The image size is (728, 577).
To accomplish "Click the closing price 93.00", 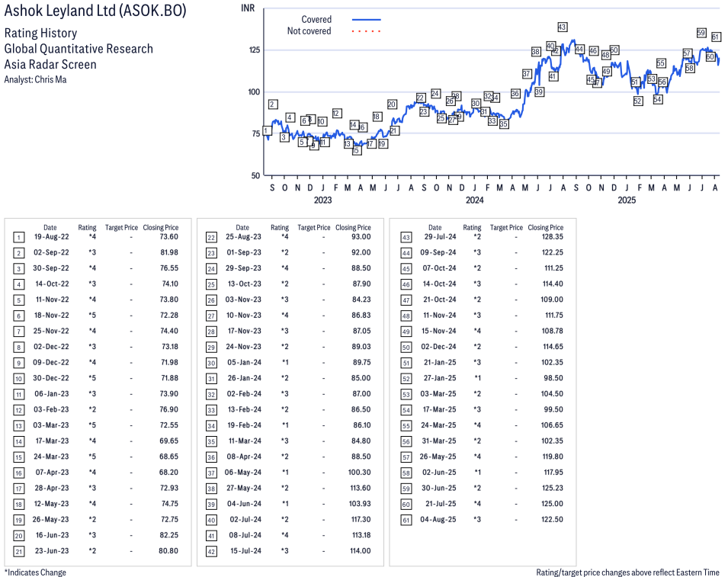I will tap(361, 237).
